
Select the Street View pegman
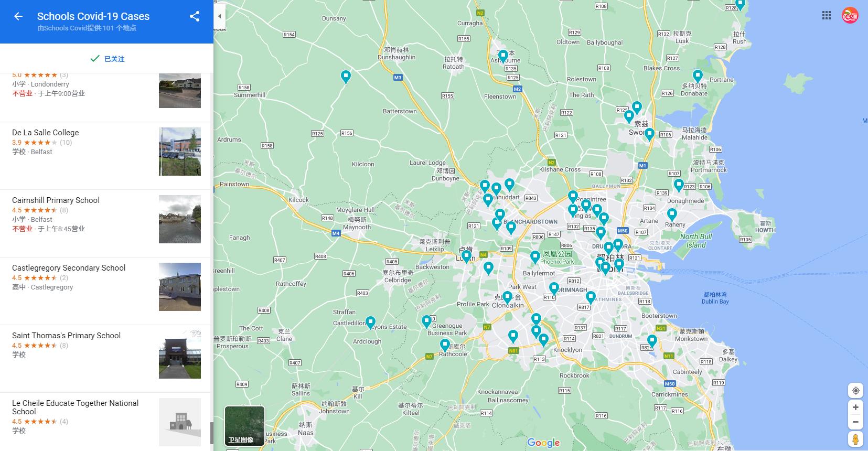pos(855,439)
